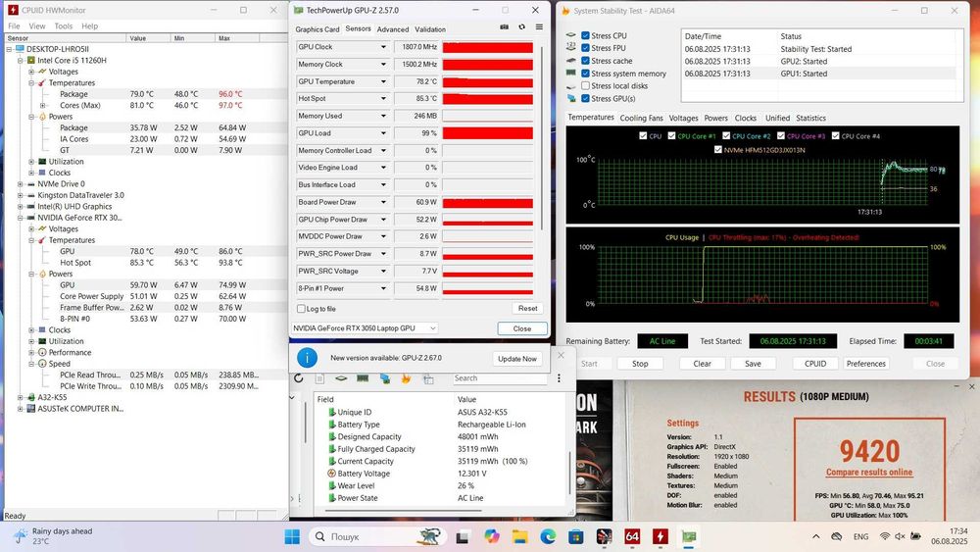
Task: Open the GPU Temperature sensor dropdown
Action: coord(383,81)
